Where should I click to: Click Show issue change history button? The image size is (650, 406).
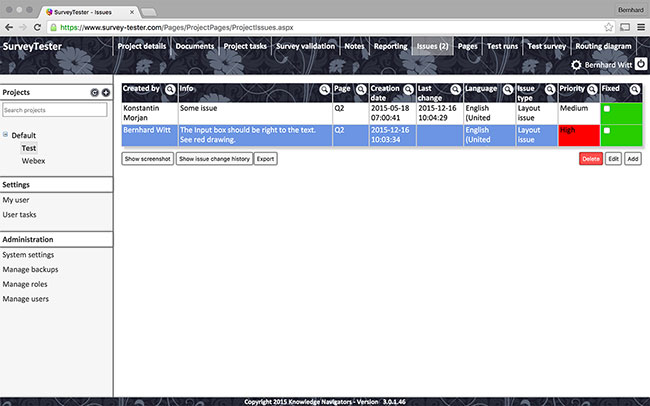214,158
